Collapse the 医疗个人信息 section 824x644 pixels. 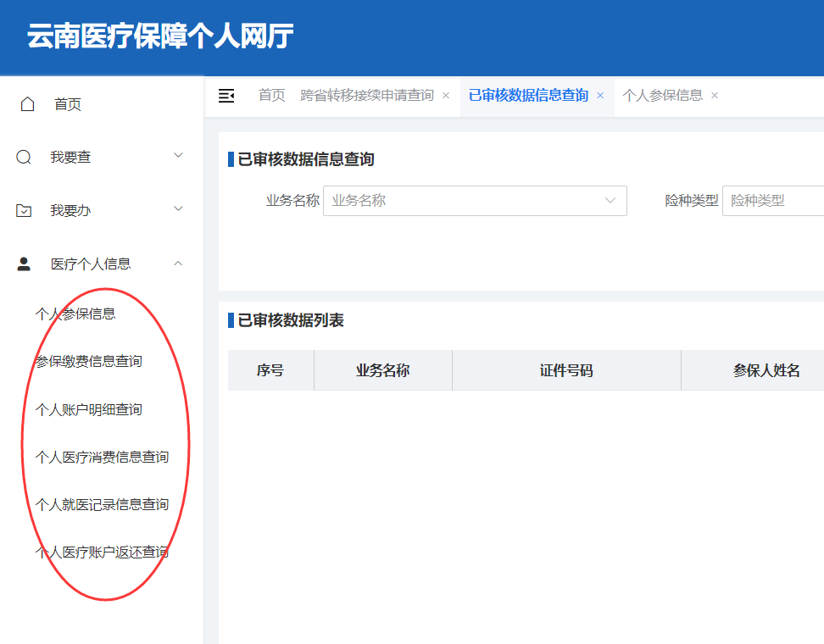tap(177, 263)
